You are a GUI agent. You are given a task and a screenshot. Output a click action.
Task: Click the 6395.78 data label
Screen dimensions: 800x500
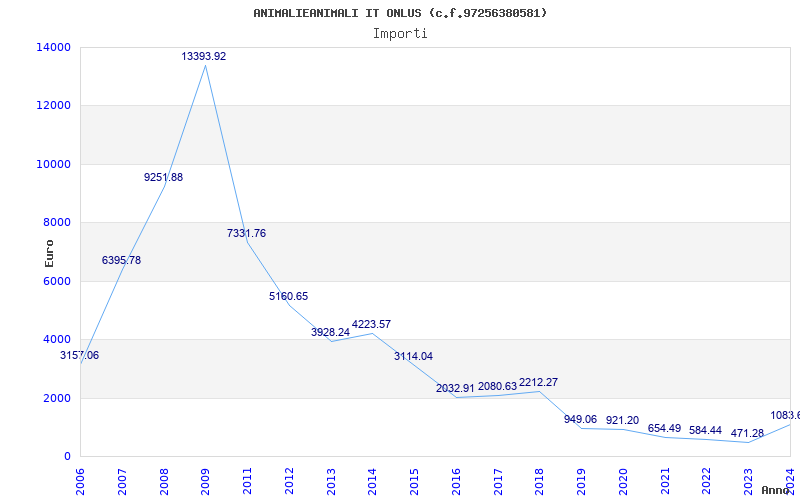(x=121, y=260)
